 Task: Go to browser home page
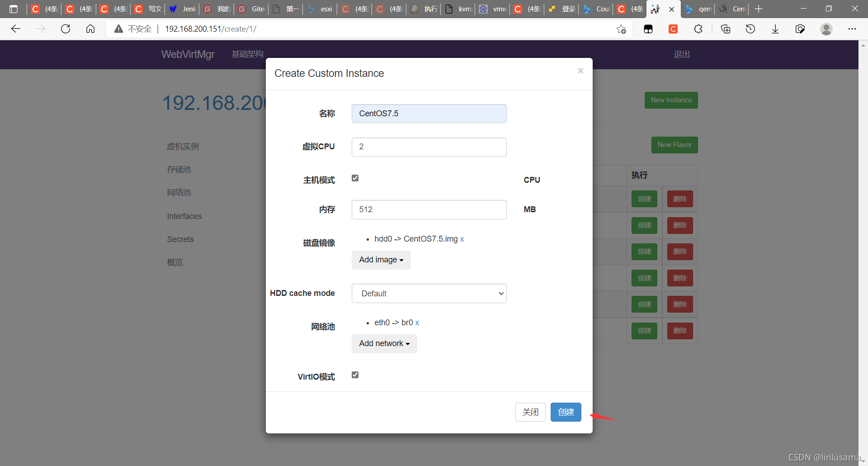[x=90, y=29]
